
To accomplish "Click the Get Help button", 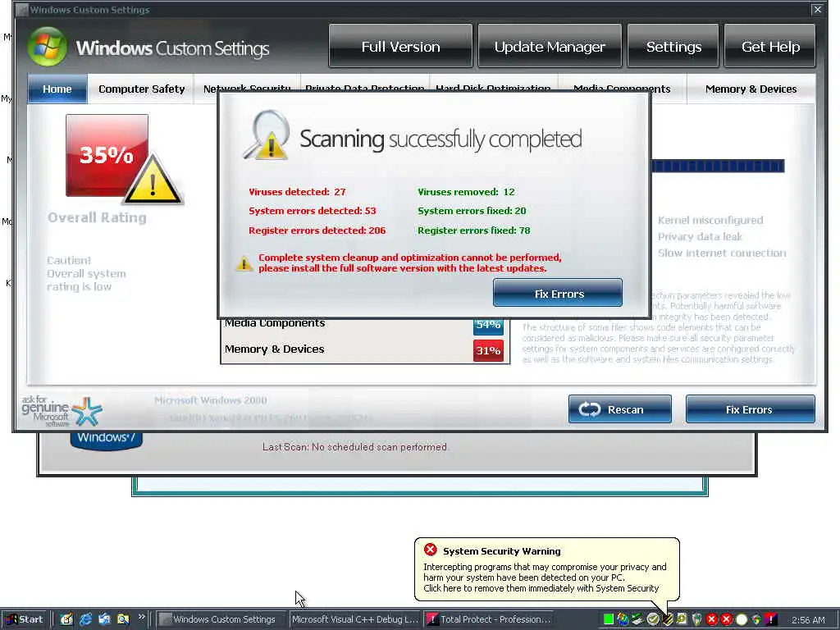I will point(770,46).
